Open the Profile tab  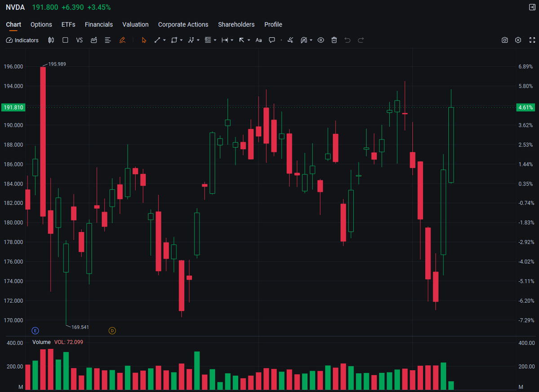273,25
